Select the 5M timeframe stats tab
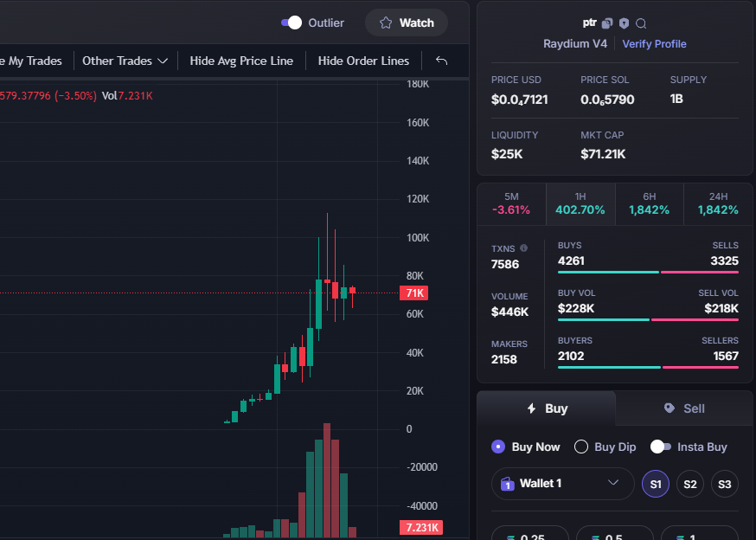 (511, 204)
